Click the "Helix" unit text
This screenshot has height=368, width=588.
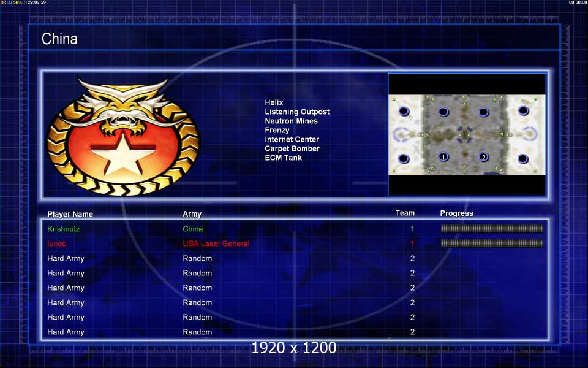tap(274, 102)
